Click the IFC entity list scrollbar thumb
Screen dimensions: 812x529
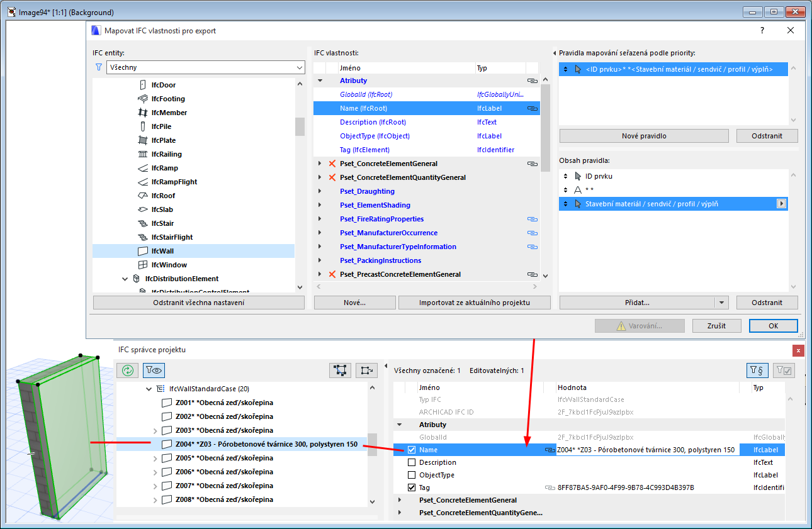pyautogui.click(x=300, y=126)
